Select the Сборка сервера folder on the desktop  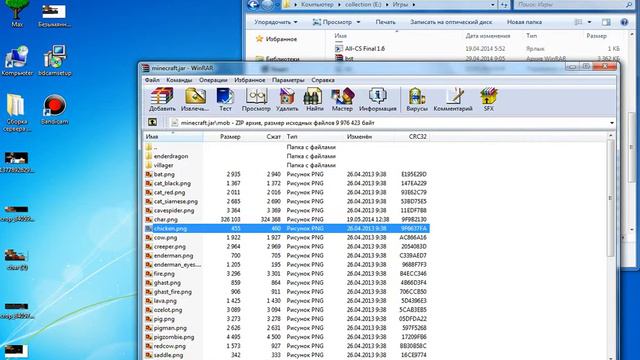coord(16,113)
